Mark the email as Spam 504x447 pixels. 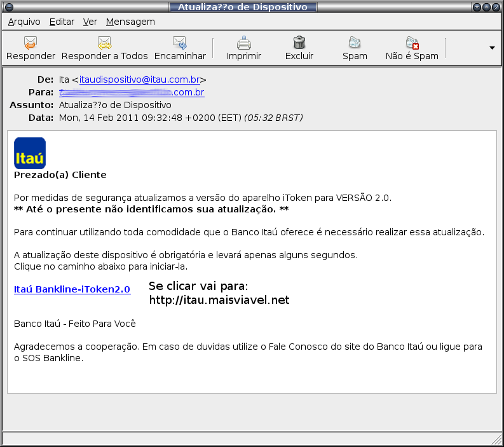click(x=355, y=48)
